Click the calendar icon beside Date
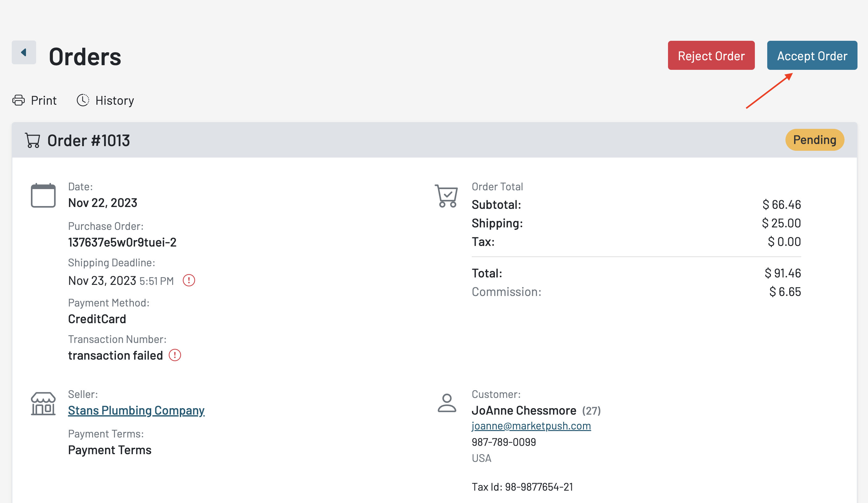 point(43,196)
